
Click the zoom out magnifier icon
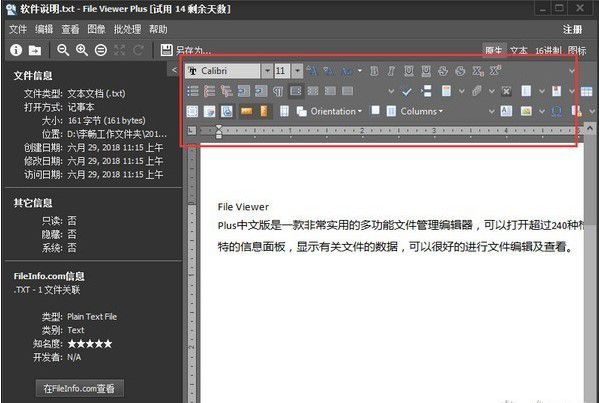click(63, 50)
